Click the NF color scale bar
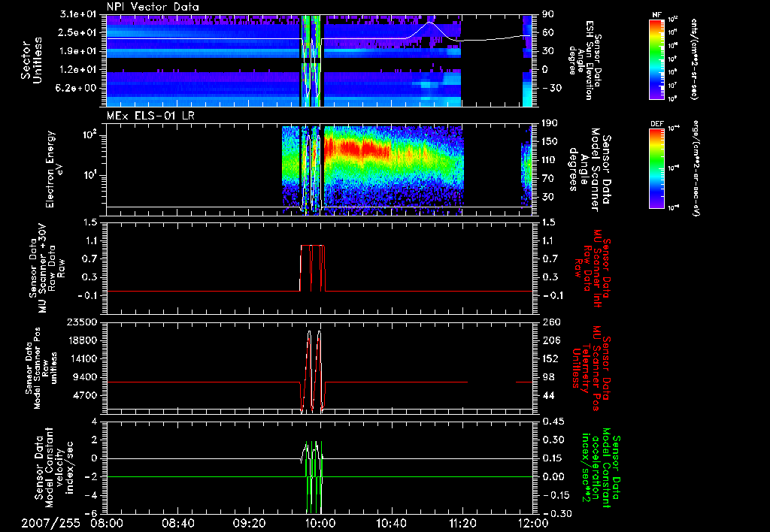The width and height of the screenshot is (770, 532). click(656, 59)
